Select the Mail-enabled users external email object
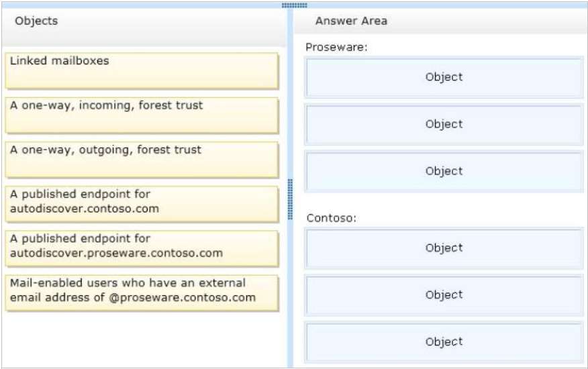This screenshot has height=369, width=588. 142,293
